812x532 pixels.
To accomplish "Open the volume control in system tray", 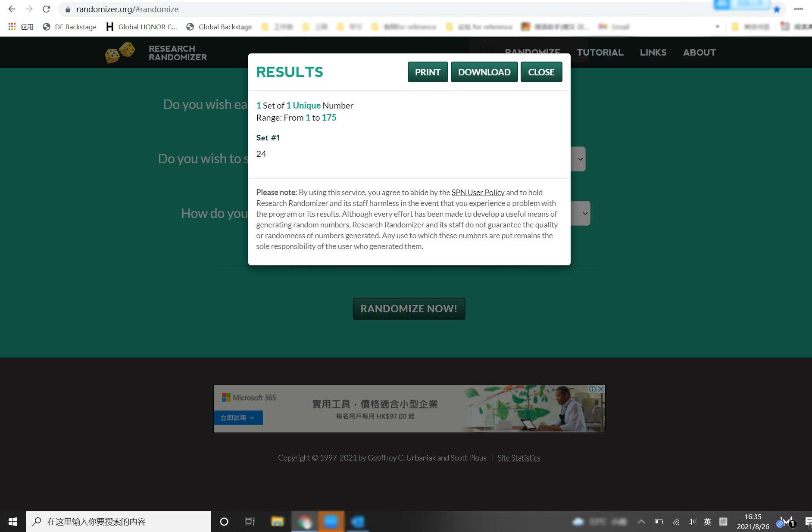I will tap(692, 521).
